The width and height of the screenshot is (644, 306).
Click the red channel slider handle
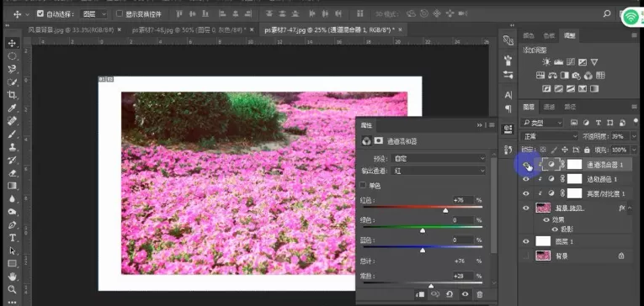click(445, 210)
